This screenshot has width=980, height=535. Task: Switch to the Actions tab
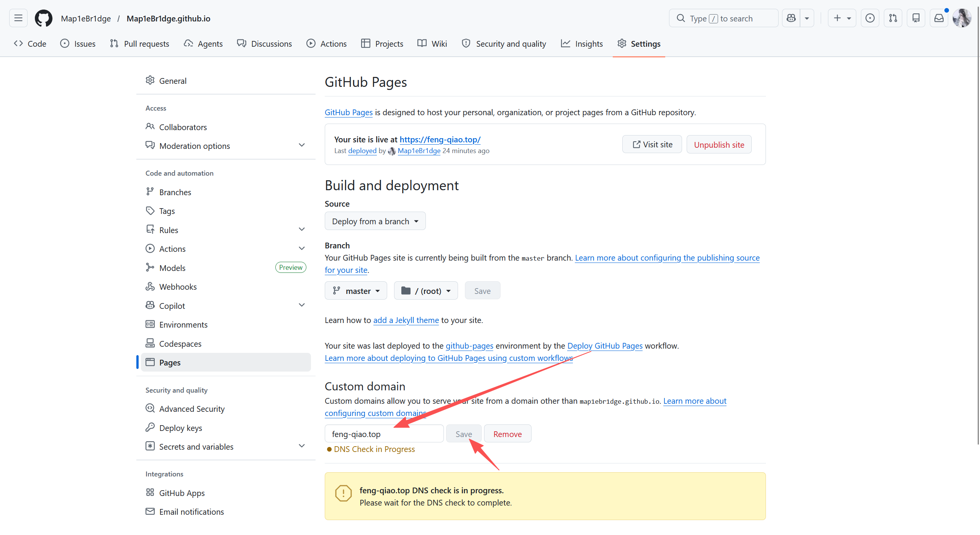[326, 44]
